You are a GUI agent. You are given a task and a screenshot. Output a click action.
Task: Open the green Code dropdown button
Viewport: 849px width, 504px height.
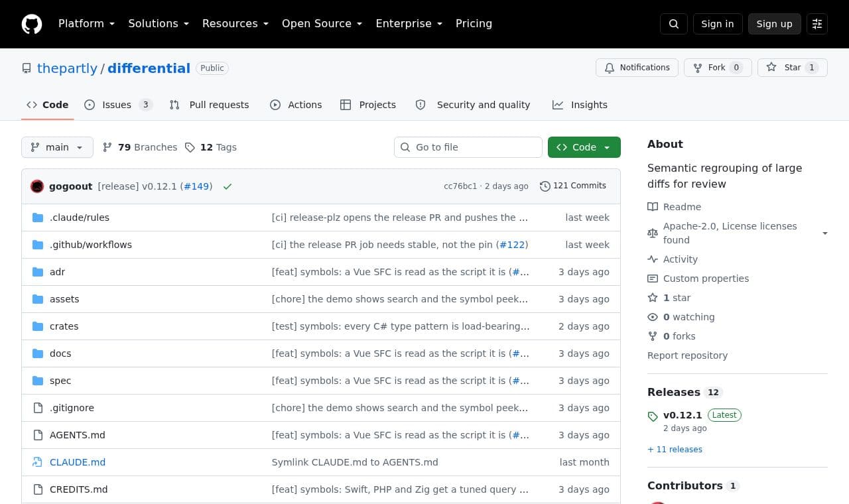click(584, 147)
